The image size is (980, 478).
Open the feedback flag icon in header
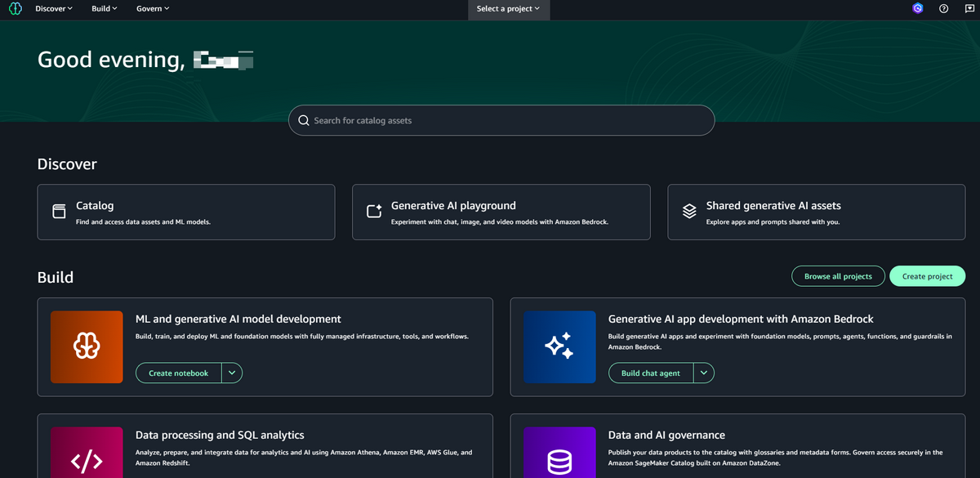pyautogui.click(x=969, y=9)
